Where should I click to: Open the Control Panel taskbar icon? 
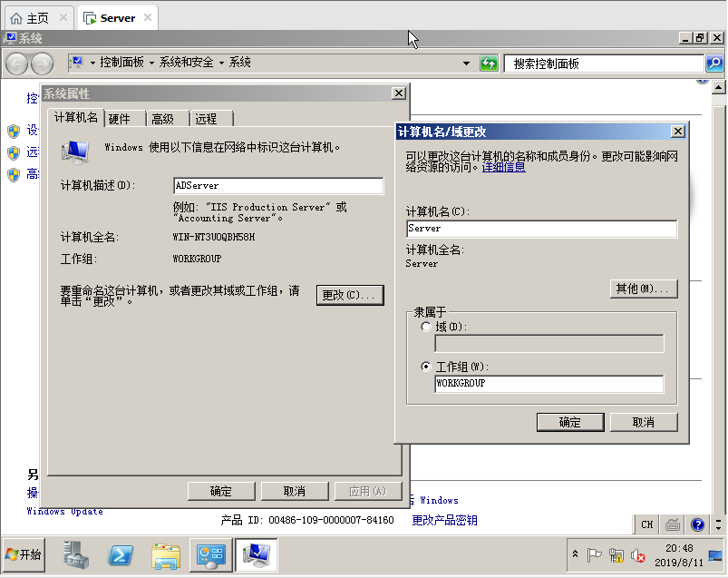click(x=211, y=554)
